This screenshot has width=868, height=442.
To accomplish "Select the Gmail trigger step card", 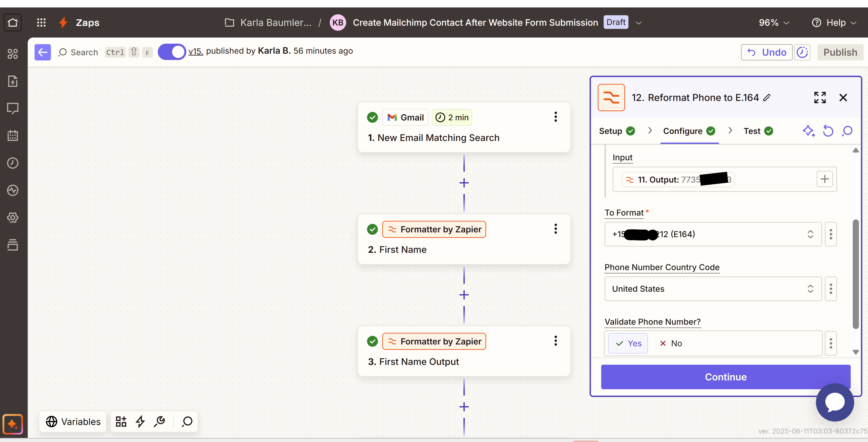I will pyautogui.click(x=464, y=127).
